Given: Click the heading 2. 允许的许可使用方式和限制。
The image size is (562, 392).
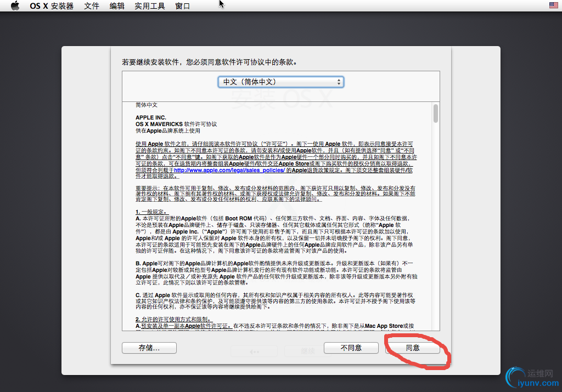Looking at the screenshot, I should [174, 319].
